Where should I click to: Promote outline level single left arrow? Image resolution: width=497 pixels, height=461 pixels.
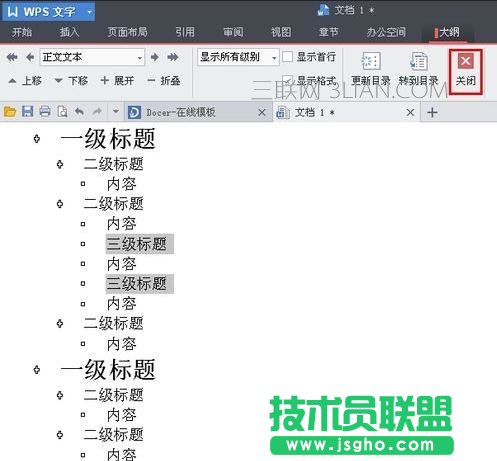[x=30, y=57]
